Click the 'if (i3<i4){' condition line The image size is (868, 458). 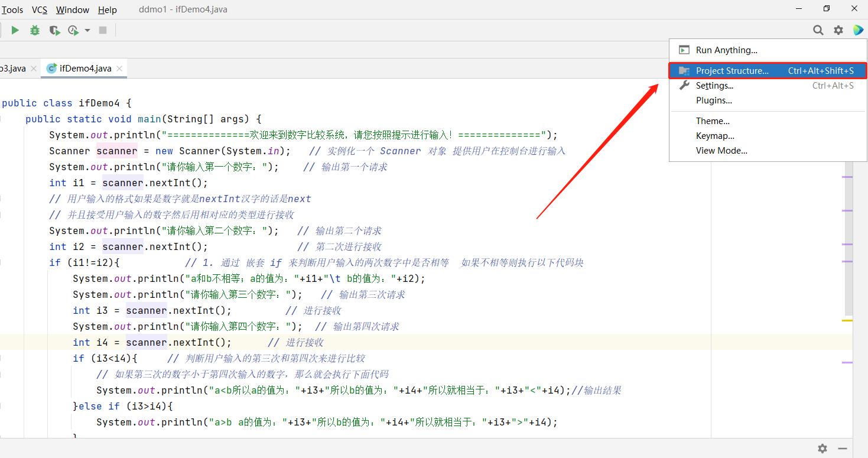[105, 358]
